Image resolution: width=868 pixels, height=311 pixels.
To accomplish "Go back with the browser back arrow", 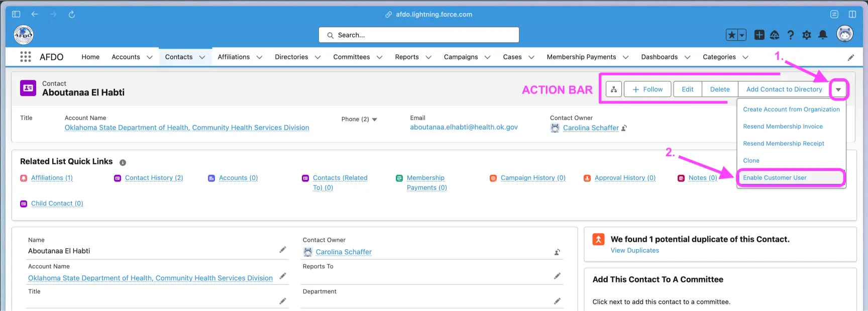I will (x=35, y=14).
